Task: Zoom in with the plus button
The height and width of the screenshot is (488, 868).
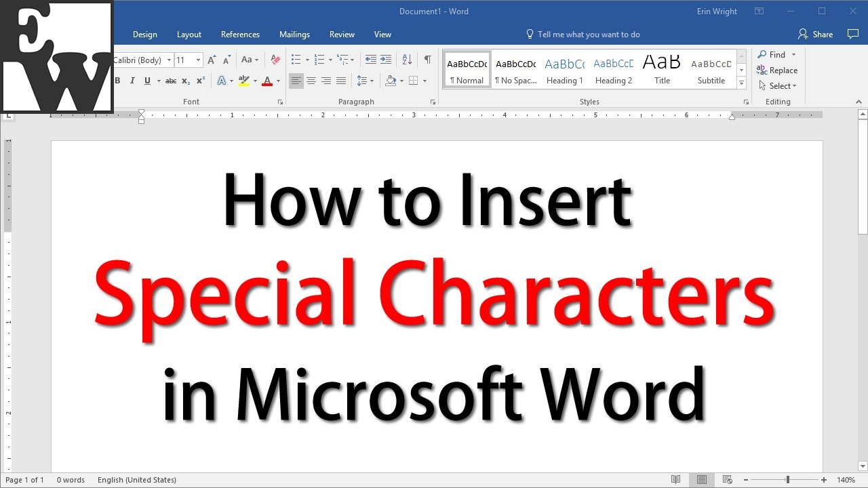Action: 824,480
